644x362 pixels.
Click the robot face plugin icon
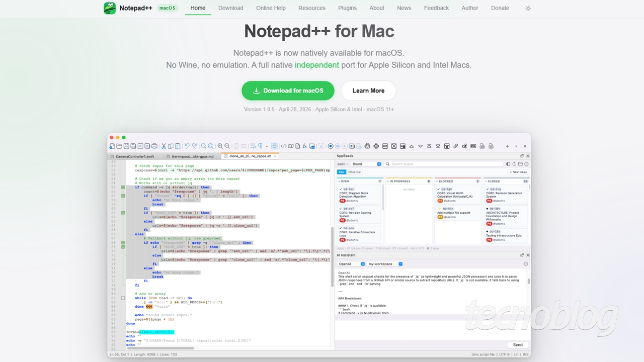367,146
